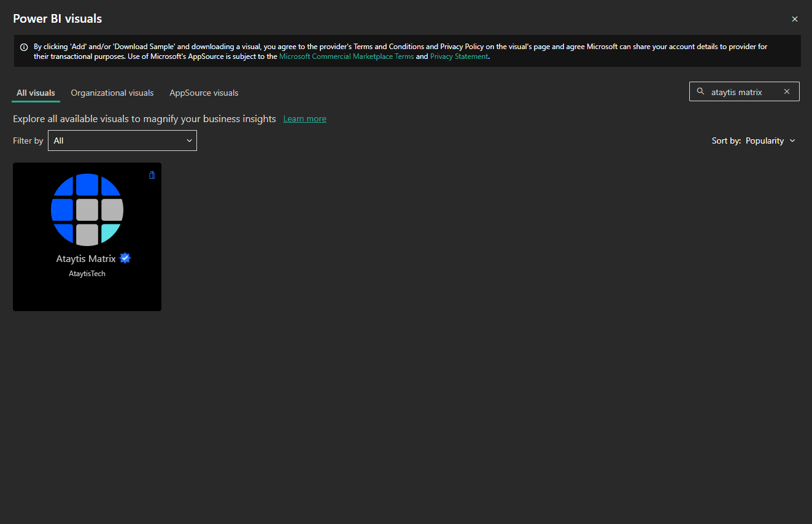Viewport: 812px width, 524px height.
Task: Click the certified badge next to Ataytis Matrix
Action: [x=125, y=258]
